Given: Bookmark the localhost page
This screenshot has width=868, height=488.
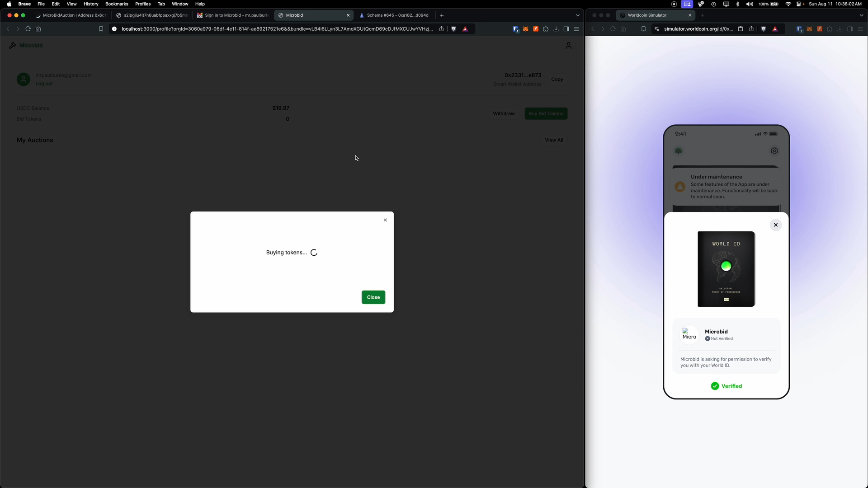Looking at the screenshot, I should (x=101, y=29).
